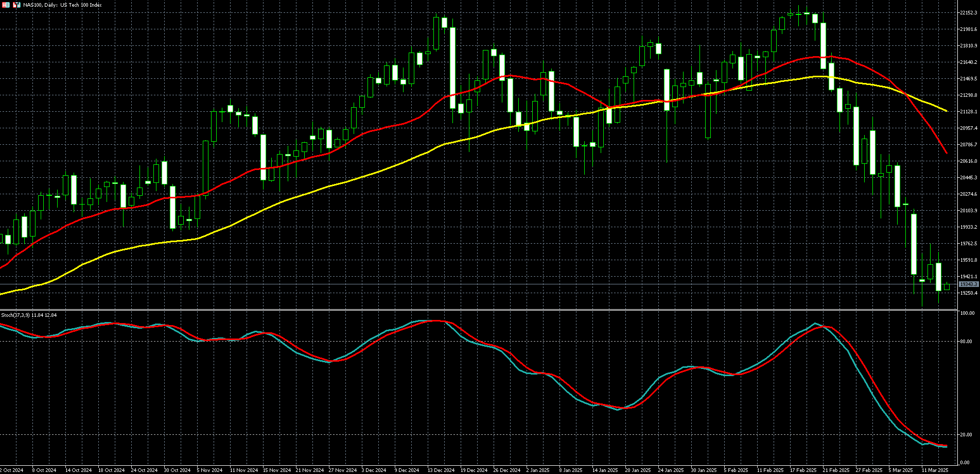Click the red-and-teal table icon at top left

click(6, 5)
